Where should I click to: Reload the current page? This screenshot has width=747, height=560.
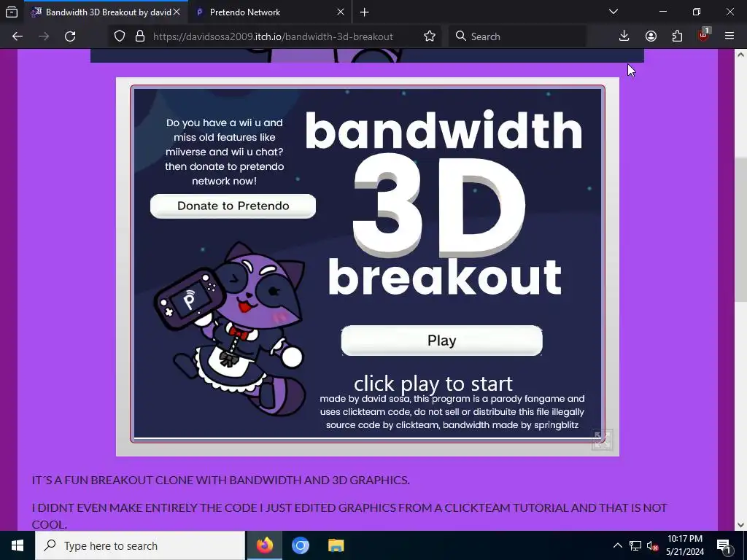(x=70, y=36)
